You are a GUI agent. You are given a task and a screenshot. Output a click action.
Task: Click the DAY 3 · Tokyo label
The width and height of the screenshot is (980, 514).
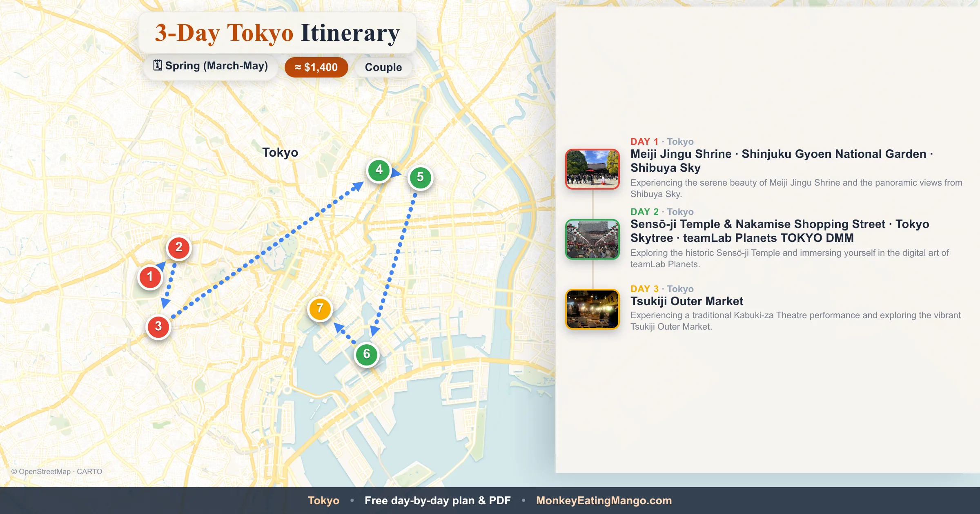(x=662, y=289)
